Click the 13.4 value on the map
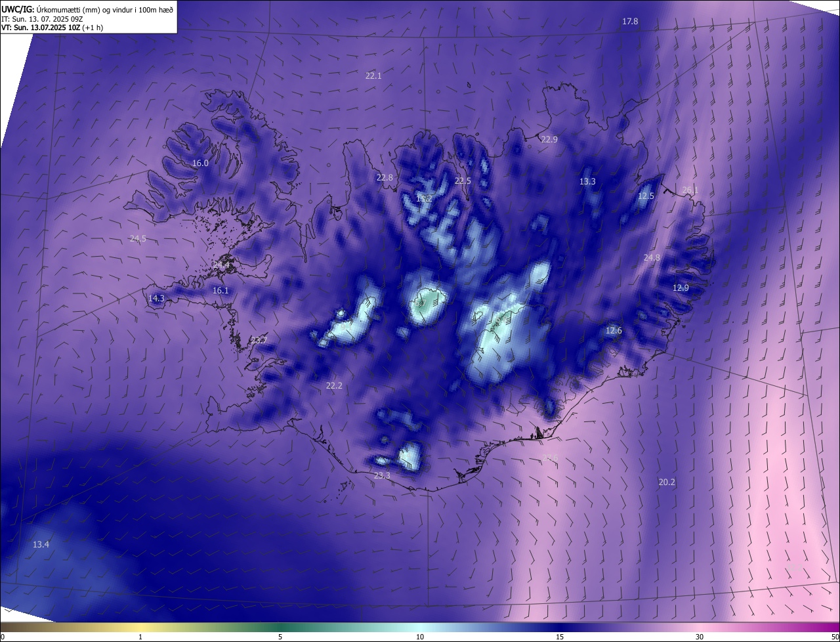The width and height of the screenshot is (840, 642). (x=41, y=545)
